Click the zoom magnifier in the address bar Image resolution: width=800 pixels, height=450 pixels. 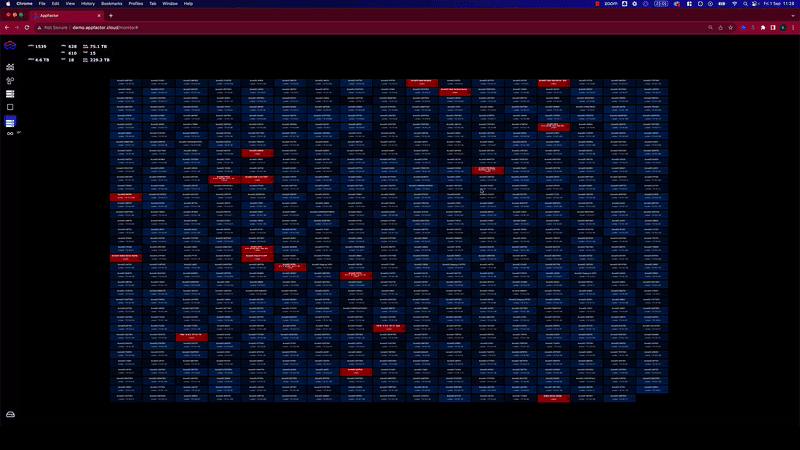click(710, 28)
